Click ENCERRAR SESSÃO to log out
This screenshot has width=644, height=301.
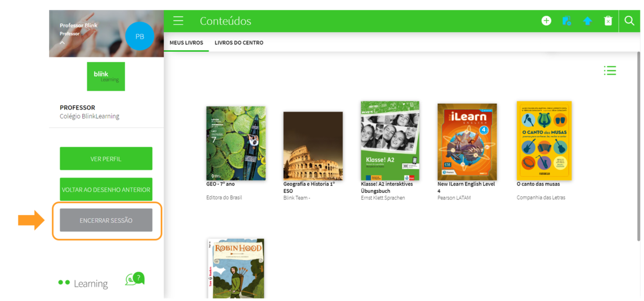[x=106, y=220]
